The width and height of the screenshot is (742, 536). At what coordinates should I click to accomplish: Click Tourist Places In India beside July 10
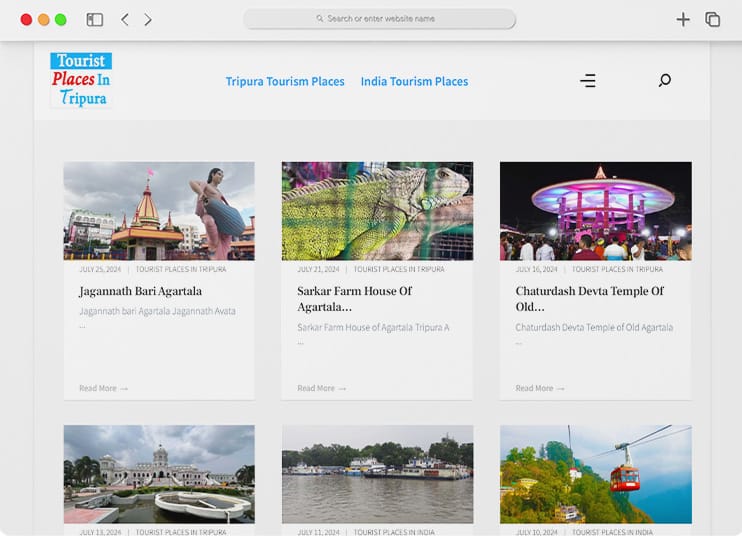tap(612, 532)
